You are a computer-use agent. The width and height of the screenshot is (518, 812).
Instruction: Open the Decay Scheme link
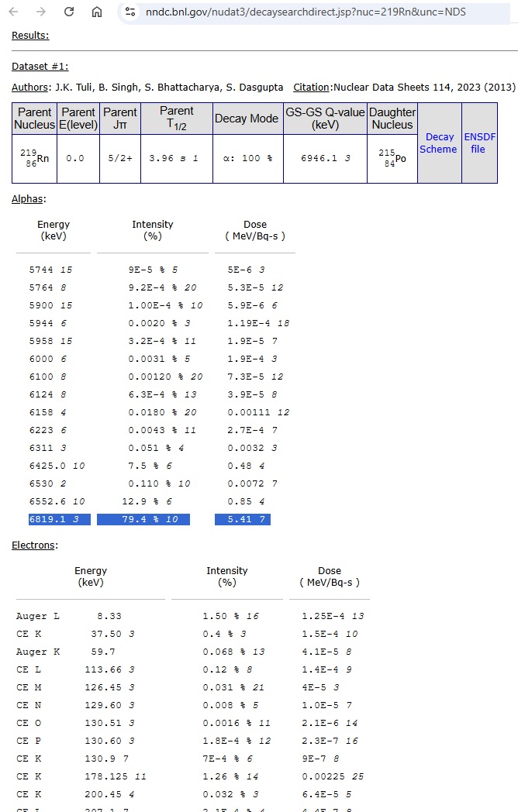[439, 143]
